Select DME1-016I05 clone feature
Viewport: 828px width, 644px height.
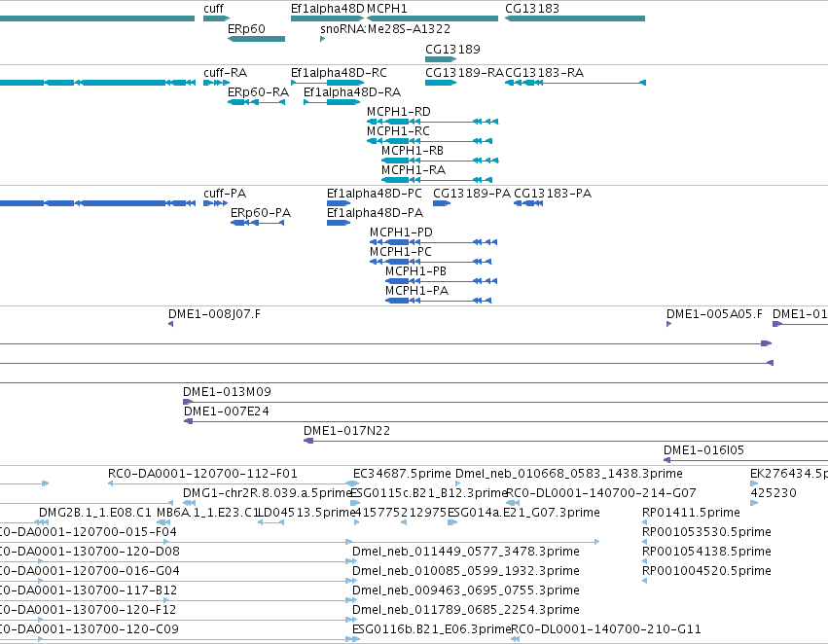pyautogui.click(x=745, y=460)
